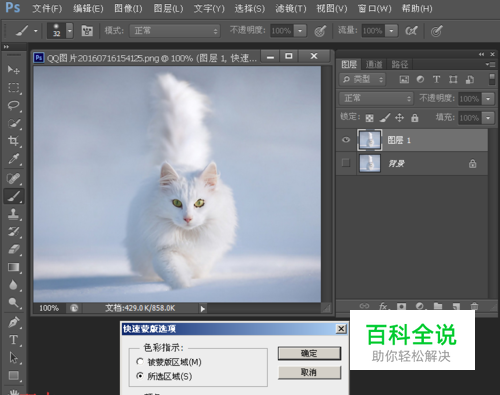Select the Quick Selection tool
500x395 pixels.
[x=14, y=123]
